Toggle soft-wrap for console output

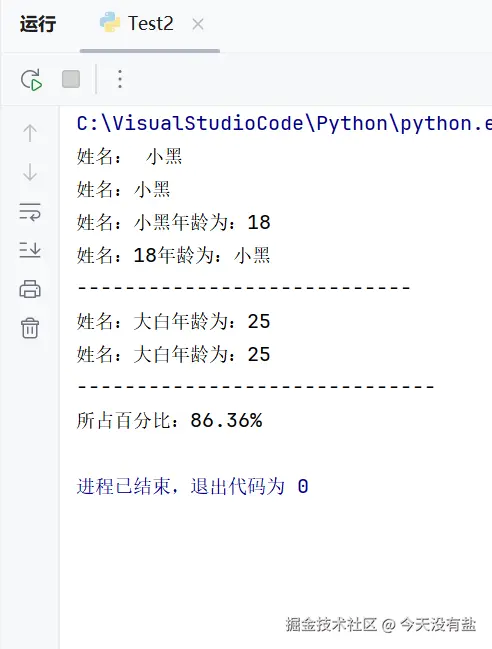[30, 212]
